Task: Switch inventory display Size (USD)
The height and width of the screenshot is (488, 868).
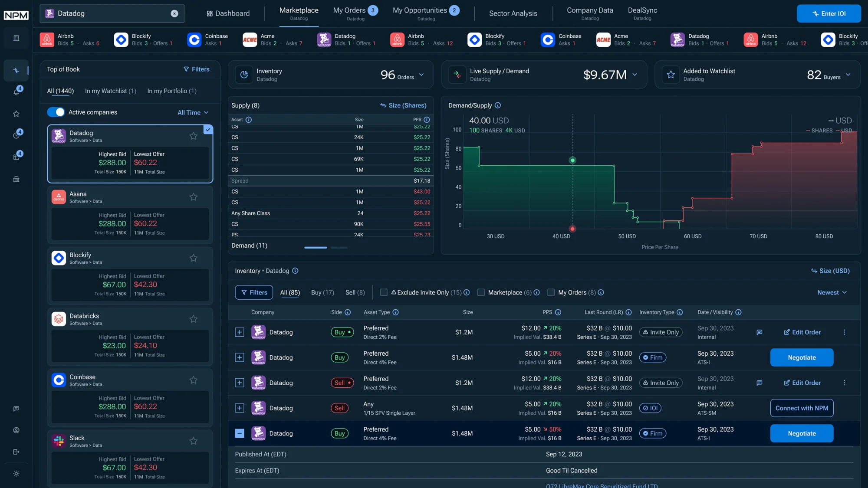Action: 830,271
